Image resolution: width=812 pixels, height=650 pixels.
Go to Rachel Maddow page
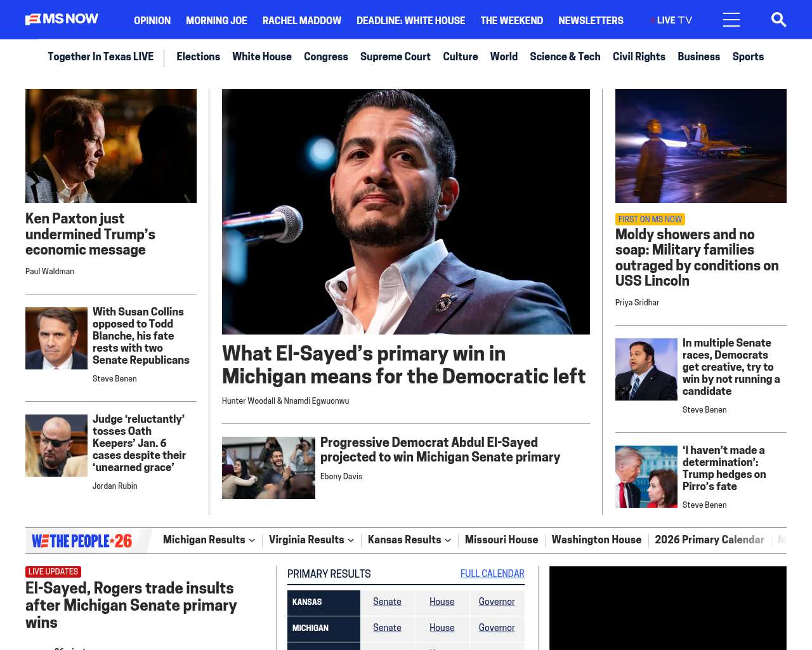coord(302,20)
